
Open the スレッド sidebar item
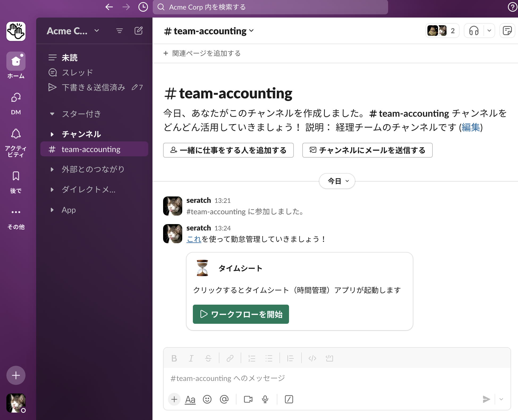point(77,72)
